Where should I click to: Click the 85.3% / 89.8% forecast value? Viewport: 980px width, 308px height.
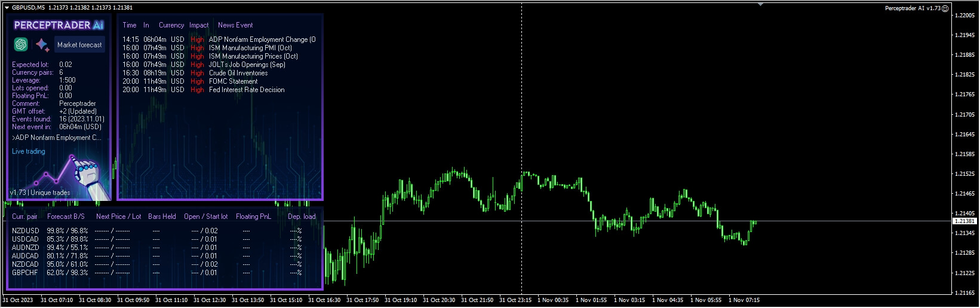[x=67, y=239]
